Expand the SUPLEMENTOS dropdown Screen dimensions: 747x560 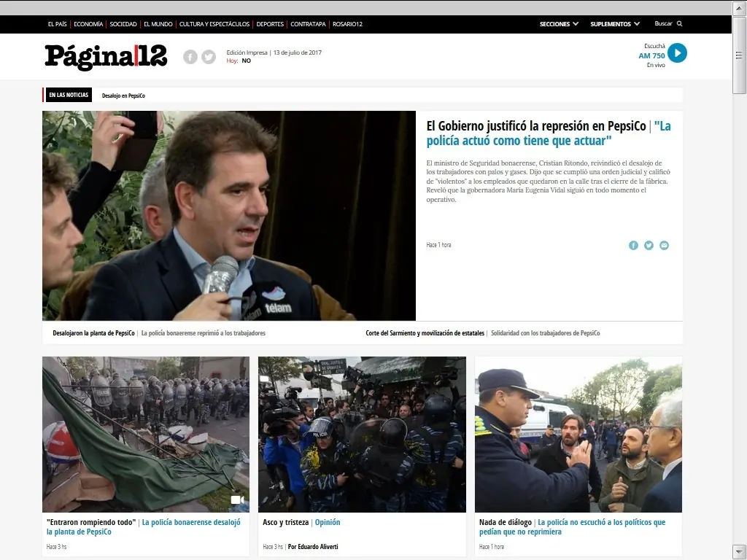coord(615,24)
